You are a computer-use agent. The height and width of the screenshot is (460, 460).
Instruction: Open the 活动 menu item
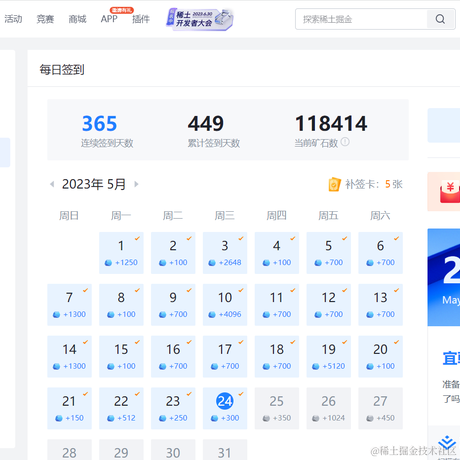coord(13,19)
